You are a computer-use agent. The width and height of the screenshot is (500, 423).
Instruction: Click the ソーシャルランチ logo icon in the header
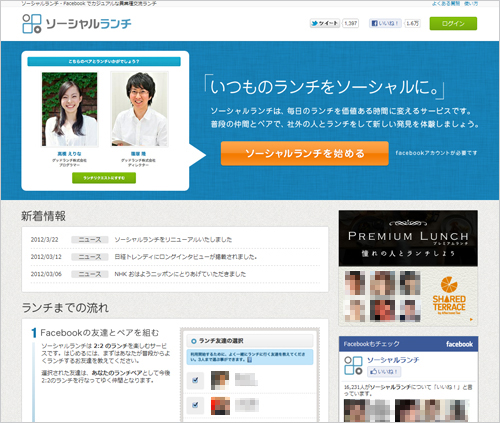pos(32,24)
